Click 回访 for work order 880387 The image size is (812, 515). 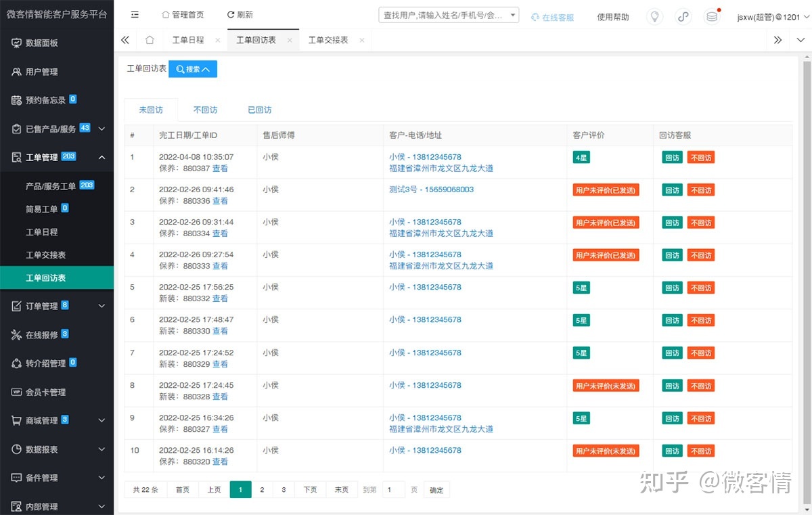point(672,158)
